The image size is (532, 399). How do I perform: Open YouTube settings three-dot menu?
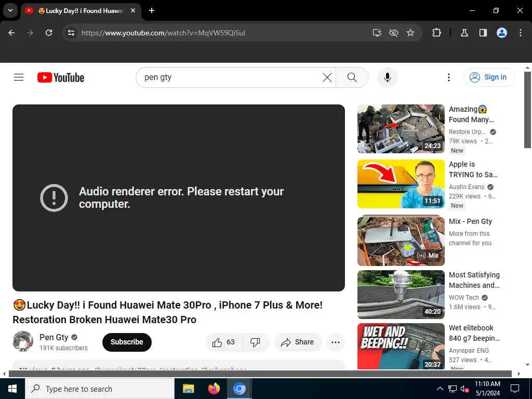pyautogui.click(x=448, y=77)
